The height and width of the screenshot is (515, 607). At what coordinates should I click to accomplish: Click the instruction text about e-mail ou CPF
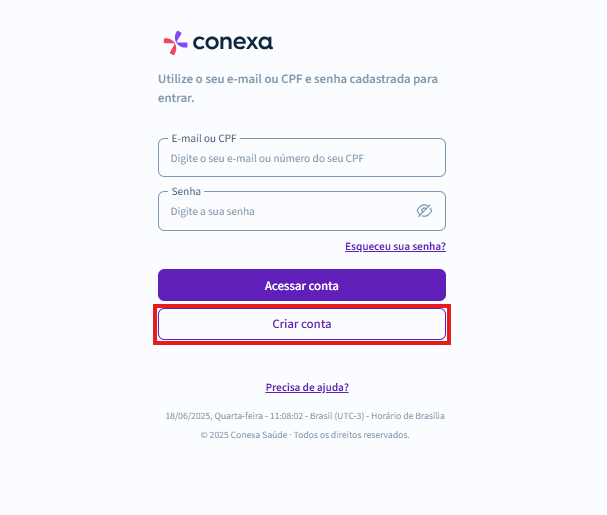(298, 88)
